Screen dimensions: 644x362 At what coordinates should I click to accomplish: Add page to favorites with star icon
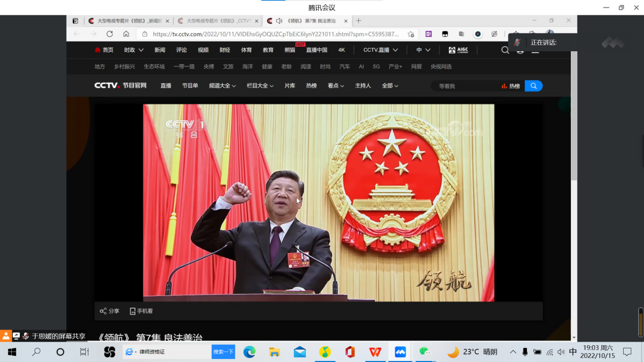[411, 34]
